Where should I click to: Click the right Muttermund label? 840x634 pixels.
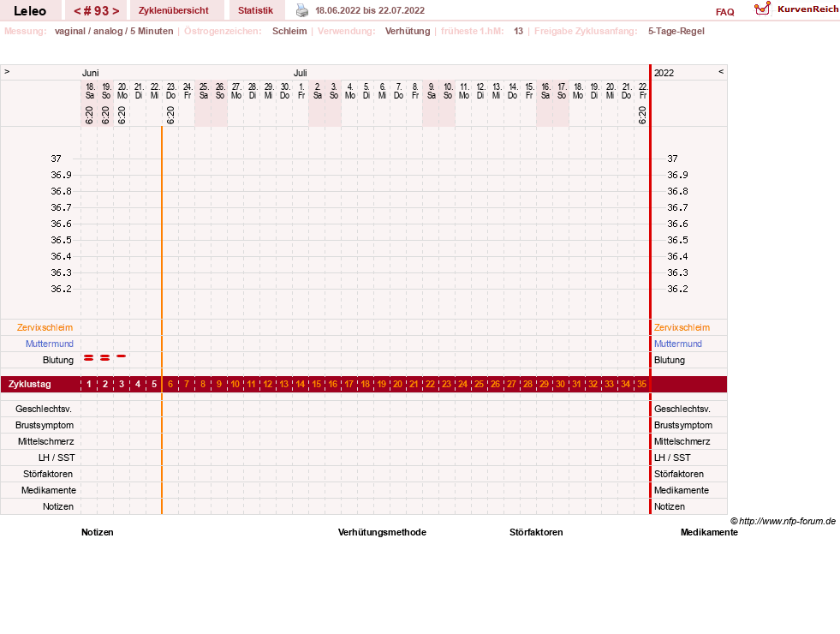tap(677, 344)
